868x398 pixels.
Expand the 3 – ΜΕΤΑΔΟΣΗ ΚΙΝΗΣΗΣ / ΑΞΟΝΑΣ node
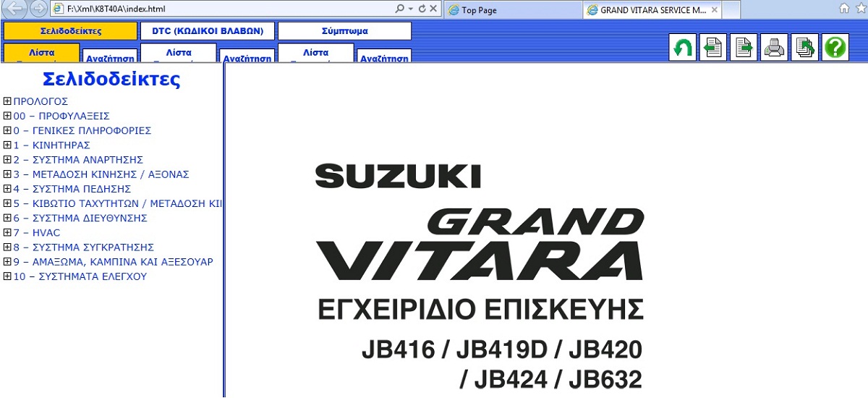7,174
